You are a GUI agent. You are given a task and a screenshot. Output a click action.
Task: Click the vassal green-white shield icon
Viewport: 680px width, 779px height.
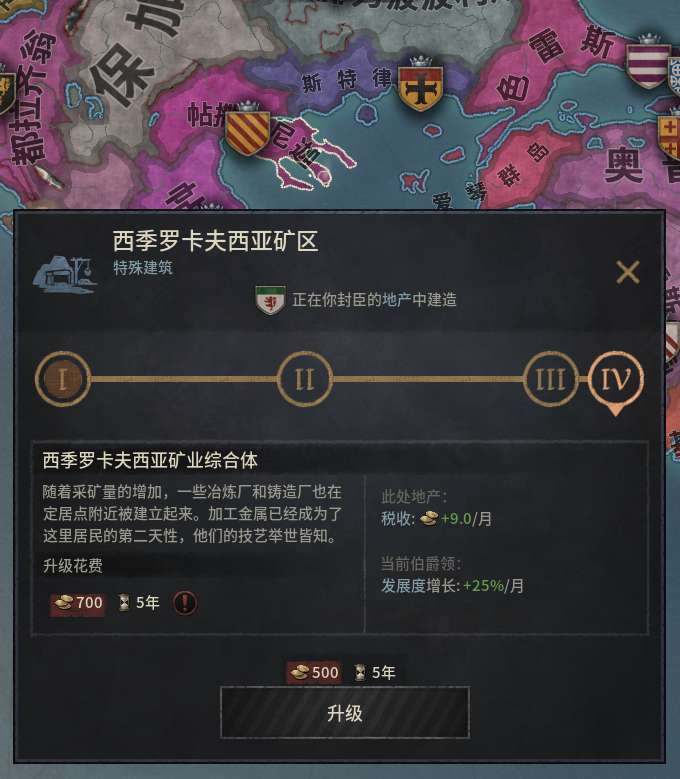270,300
